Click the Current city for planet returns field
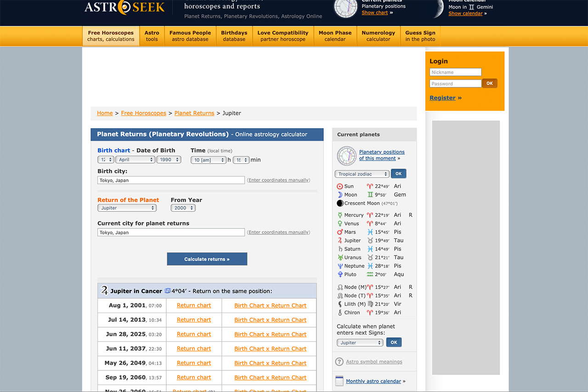Image resolution: width=588 pixels, height=392 pixels. (171, 233)
